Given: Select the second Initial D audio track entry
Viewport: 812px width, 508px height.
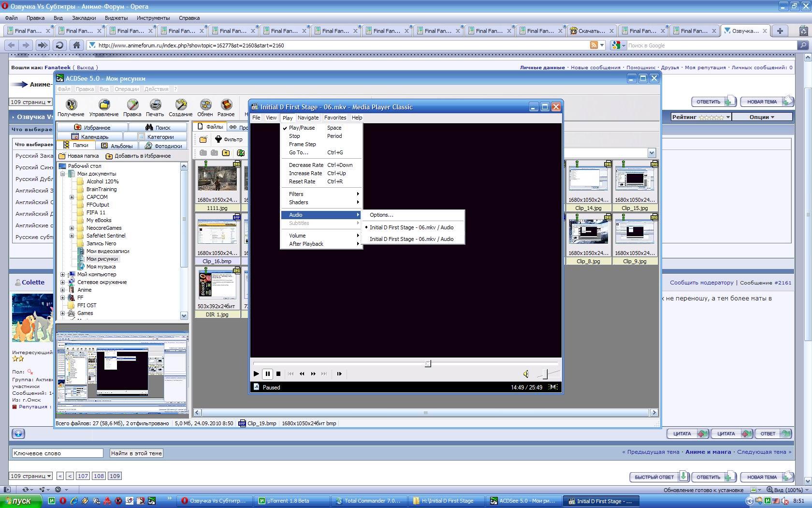Looking at the screenshot, I should tap(413, 239).
